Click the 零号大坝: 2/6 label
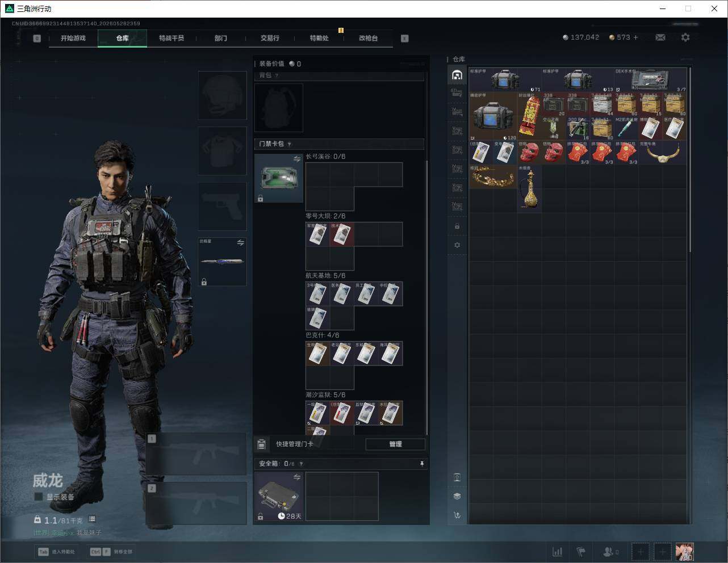This screenshot has height=563, width=728. (x=325, y=216)
